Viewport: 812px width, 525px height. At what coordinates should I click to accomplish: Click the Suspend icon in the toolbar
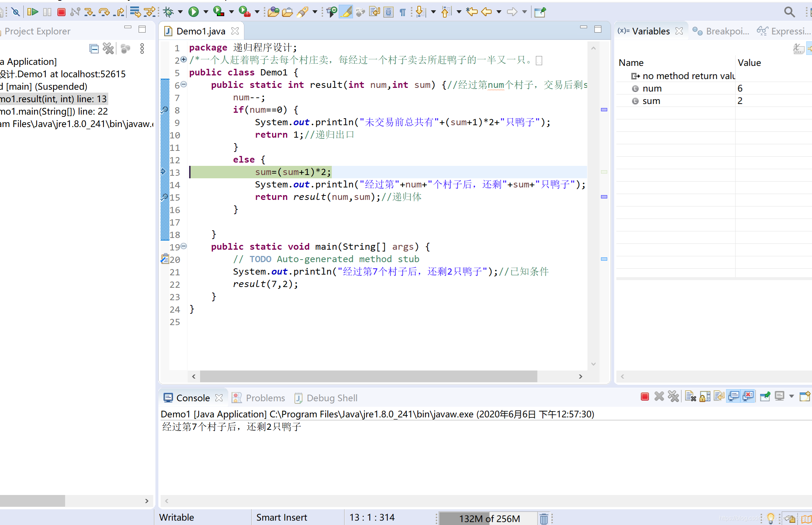click(47, 12)
